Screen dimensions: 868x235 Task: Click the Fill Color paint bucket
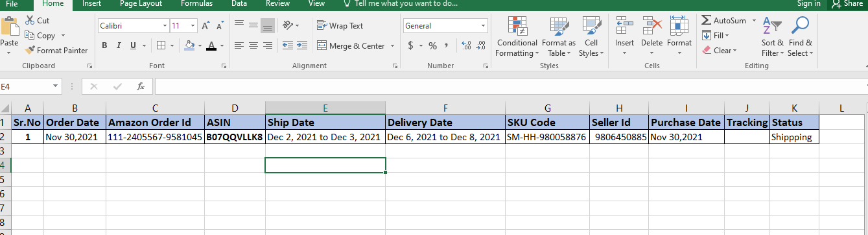click(189, 45)
